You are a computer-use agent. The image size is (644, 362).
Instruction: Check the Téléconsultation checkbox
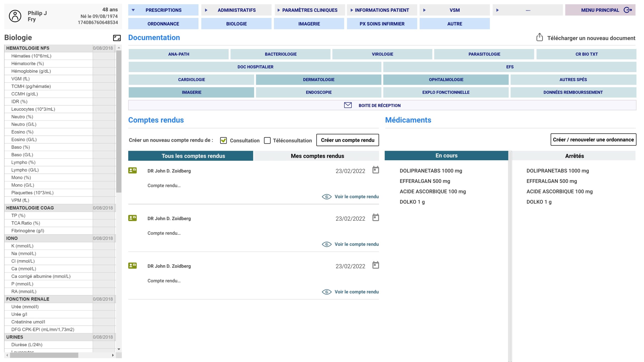pyautogui.click(x=267, y=140)
